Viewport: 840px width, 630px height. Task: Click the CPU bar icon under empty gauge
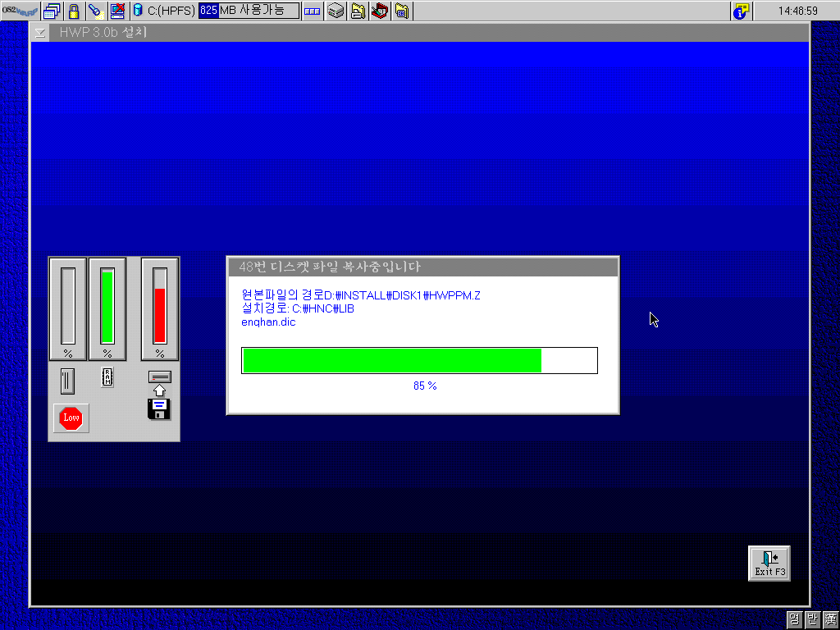pos(67,381)
